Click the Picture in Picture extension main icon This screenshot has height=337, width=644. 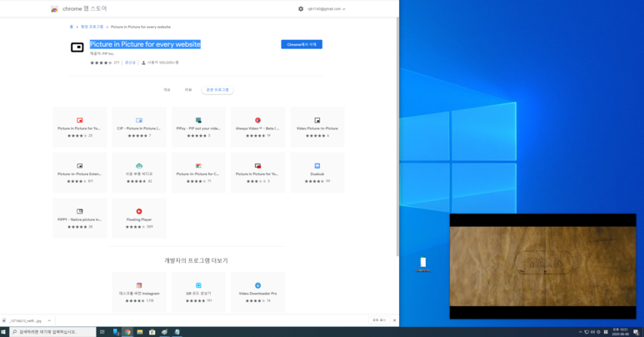[77, 48]
